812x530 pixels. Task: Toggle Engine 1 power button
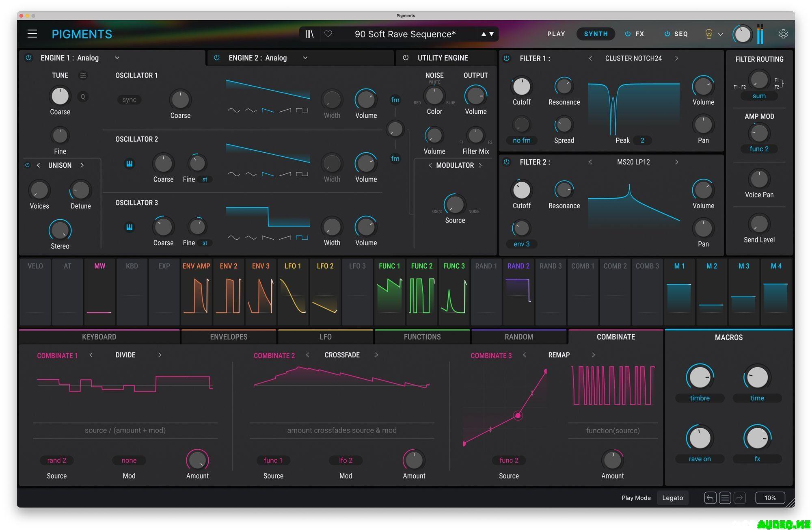coord(29,58)
